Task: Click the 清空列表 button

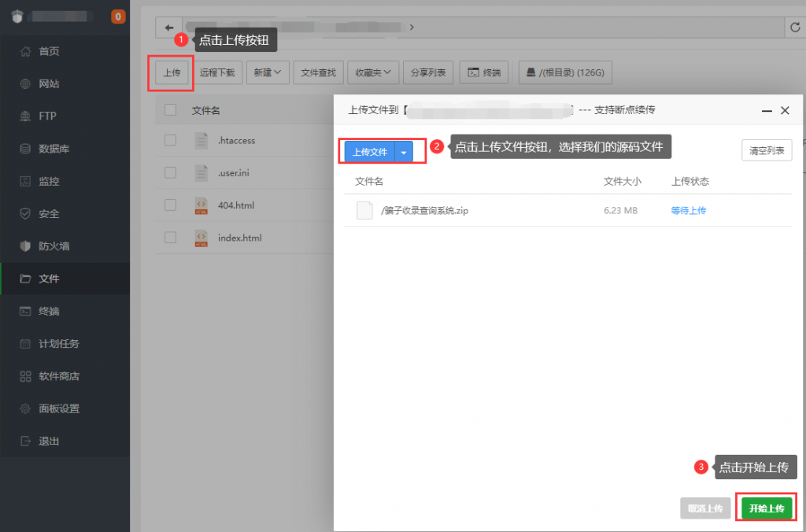Action: [767, 150]
